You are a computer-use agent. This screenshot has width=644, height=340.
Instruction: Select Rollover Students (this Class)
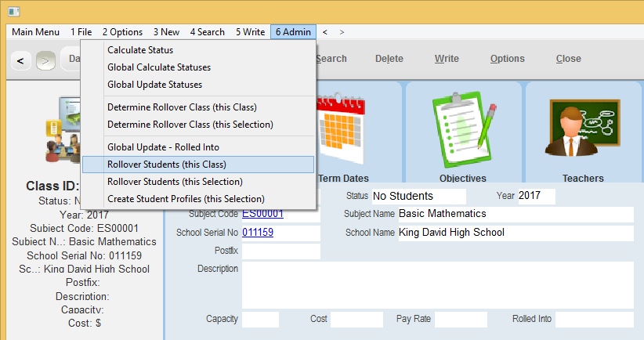tap(166, 165)
